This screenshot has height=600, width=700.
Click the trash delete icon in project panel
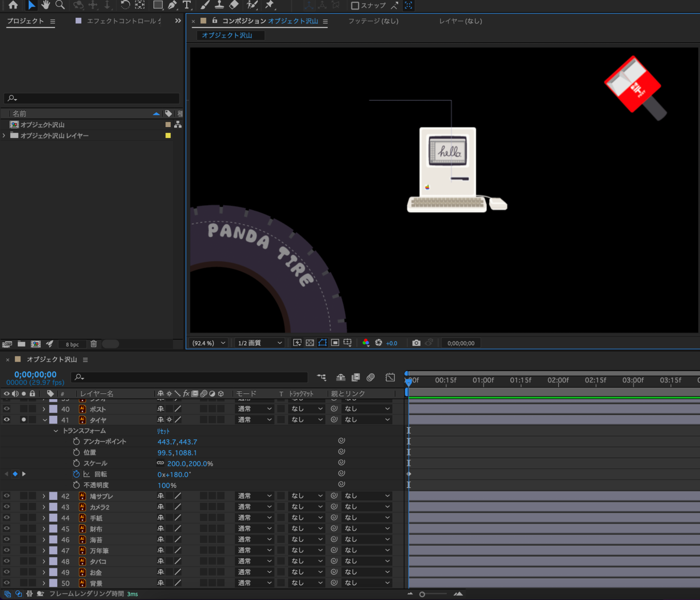coord(93,344)
